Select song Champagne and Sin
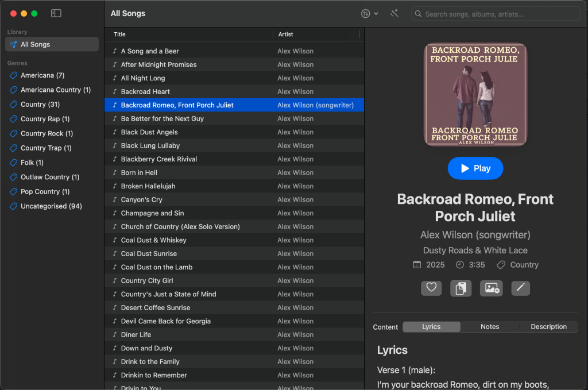Image resolution: width=588 pixels, height=390 pixels. click(234, 213)
